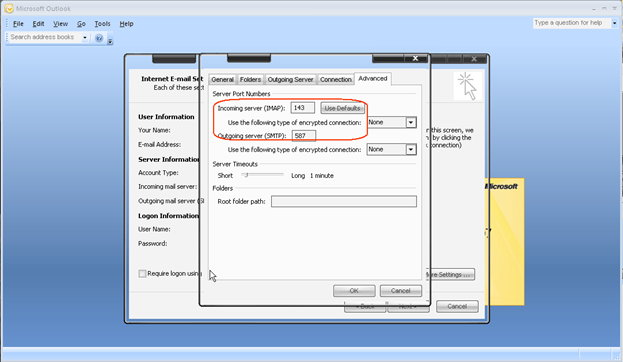Open the Help menu

click(126, 24)
